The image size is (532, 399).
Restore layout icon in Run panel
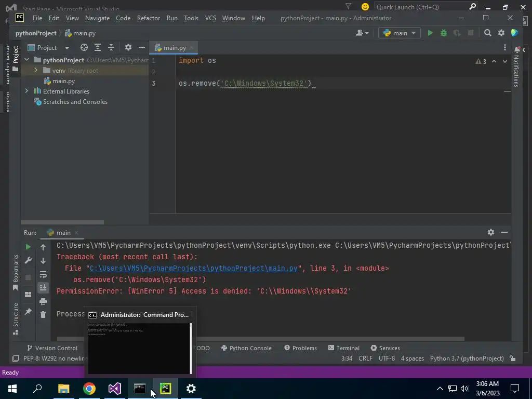[28, 295]
